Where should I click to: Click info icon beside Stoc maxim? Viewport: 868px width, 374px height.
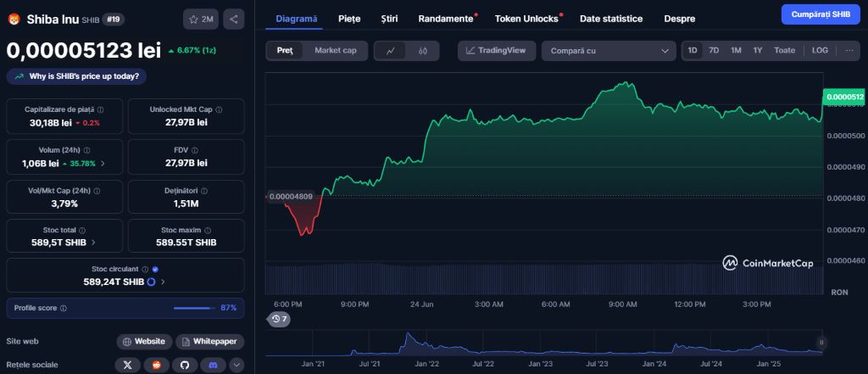point(206,230)
